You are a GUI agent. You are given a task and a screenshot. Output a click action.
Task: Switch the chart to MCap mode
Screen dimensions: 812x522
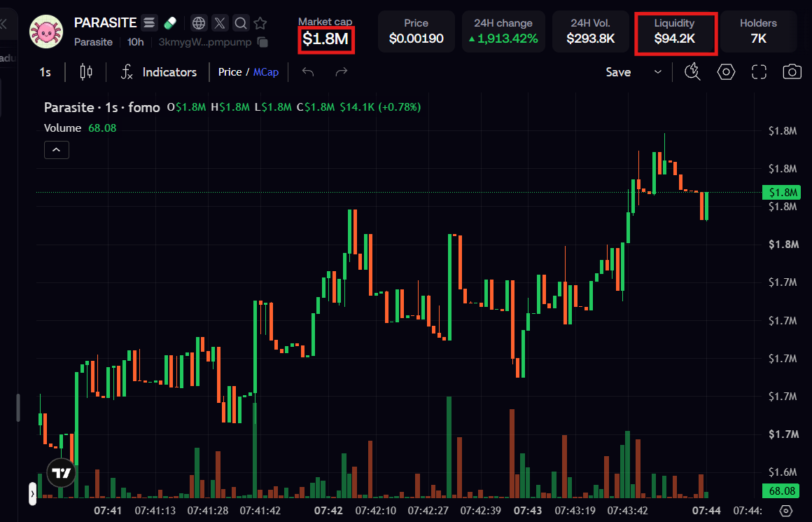click(x=266, y=72)
